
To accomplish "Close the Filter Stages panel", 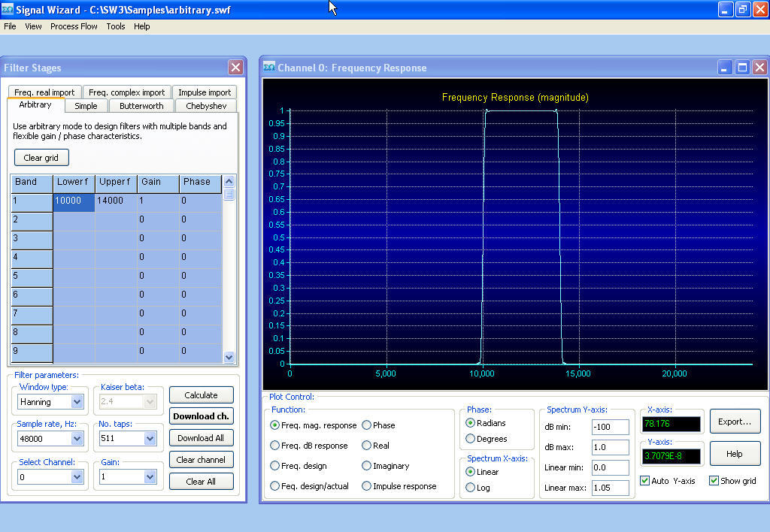I will (x=235, y=67).
